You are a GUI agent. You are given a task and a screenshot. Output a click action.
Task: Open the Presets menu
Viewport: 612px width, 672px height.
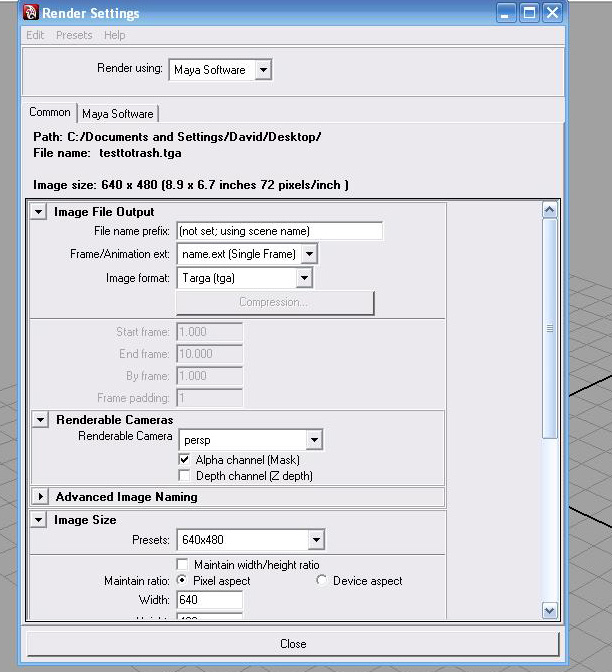(74, 35)
